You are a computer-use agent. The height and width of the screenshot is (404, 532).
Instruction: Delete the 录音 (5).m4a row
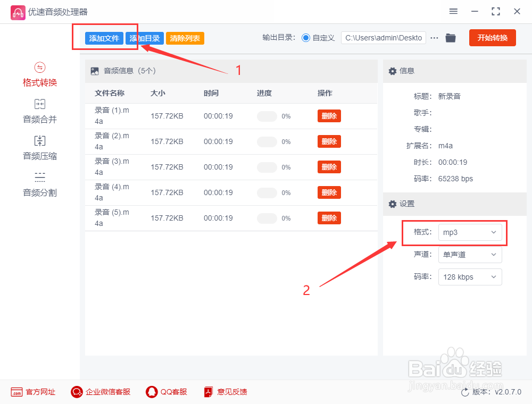click(x=329, y=218)
